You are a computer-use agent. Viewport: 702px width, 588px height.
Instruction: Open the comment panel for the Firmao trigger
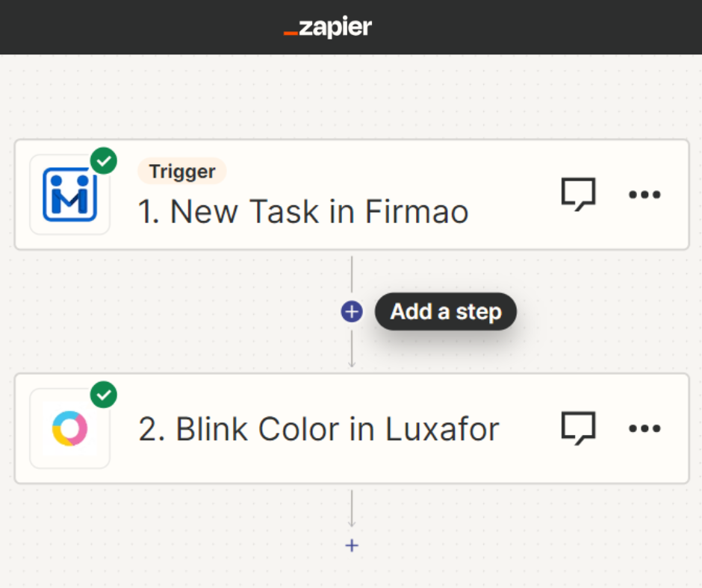pyautogui.click(x=579, y=194)
